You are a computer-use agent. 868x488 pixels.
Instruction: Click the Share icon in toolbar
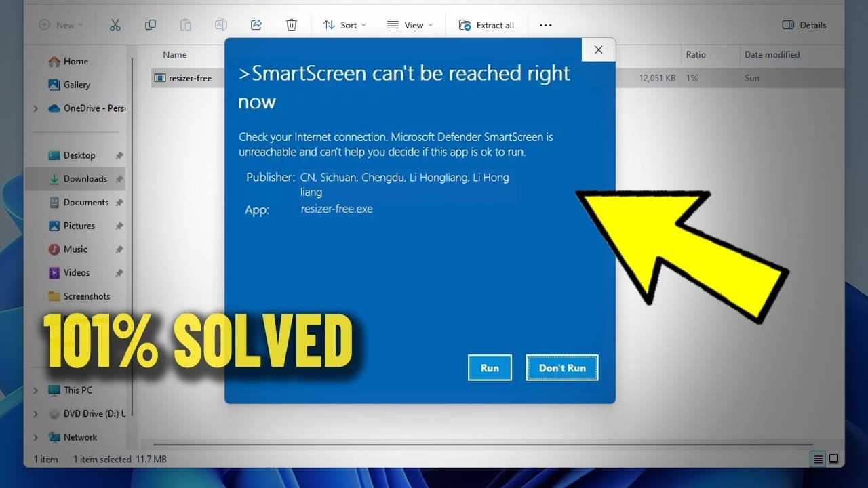[x=256, y=25]
